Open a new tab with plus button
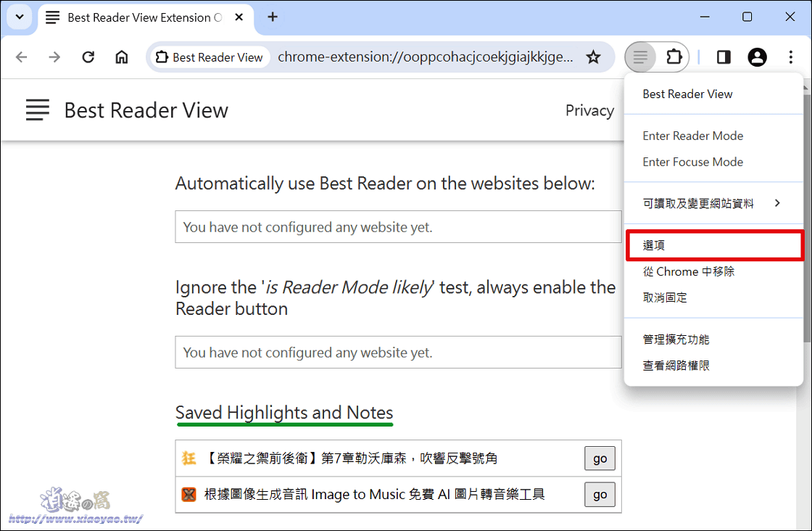The image size is (812, 531). [273, 17]
